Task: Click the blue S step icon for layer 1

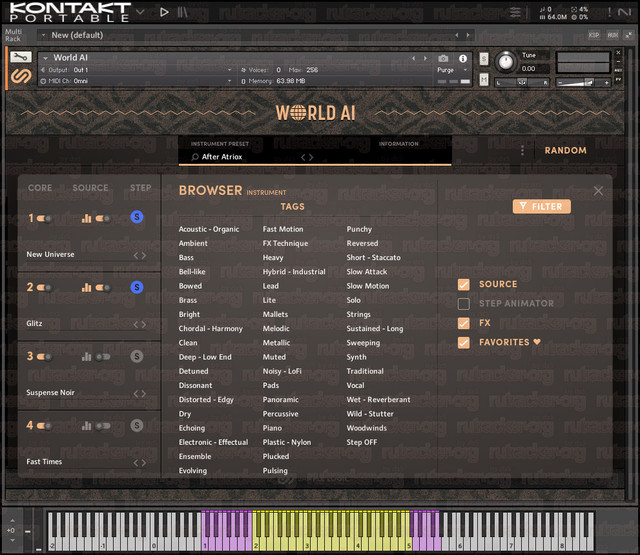Action: point(137,217)
